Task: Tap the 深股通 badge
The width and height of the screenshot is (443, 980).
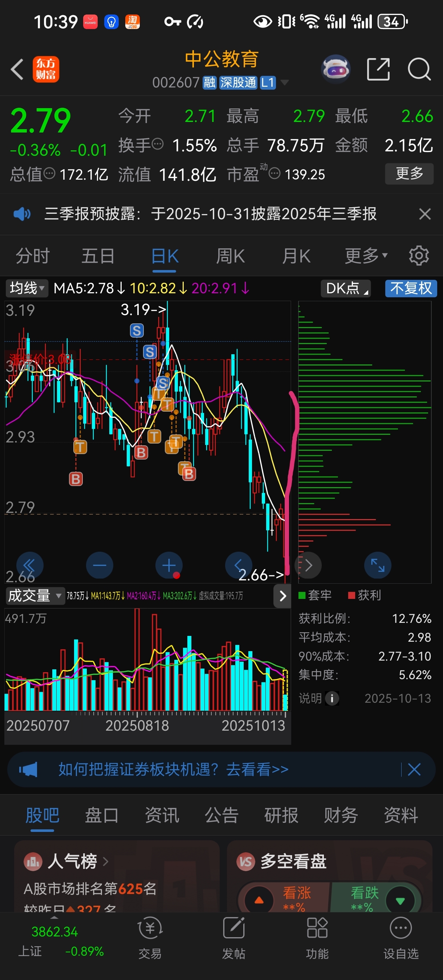Action: pyautogui.click(x=238, y=82)
